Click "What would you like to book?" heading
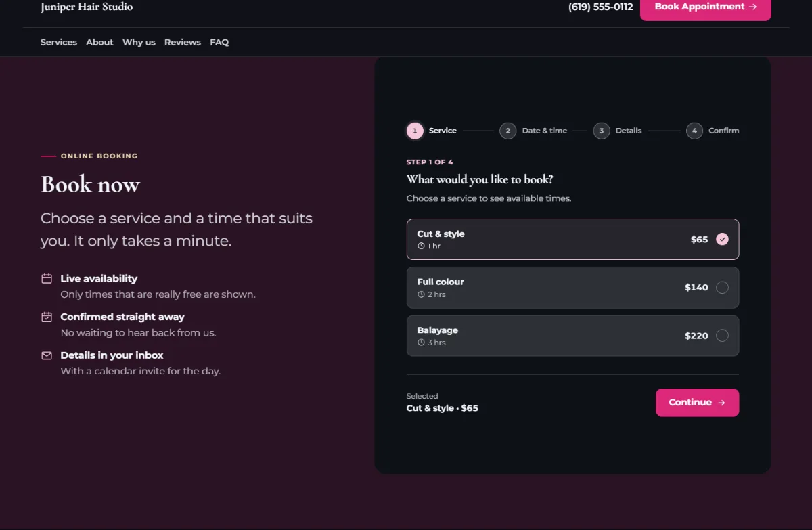The image size is (812, 530). pyautogui.click(x=480, y=179)
